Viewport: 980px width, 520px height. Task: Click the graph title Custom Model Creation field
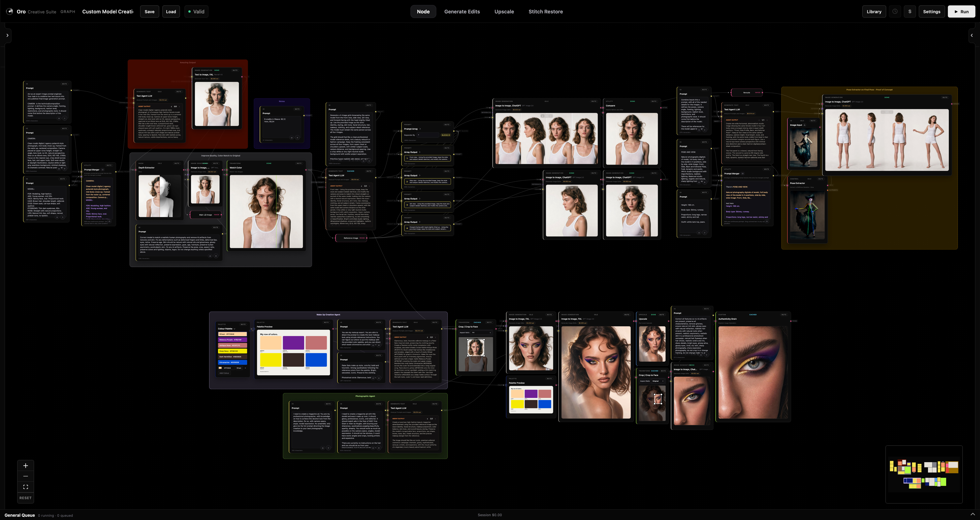[108, 11]
